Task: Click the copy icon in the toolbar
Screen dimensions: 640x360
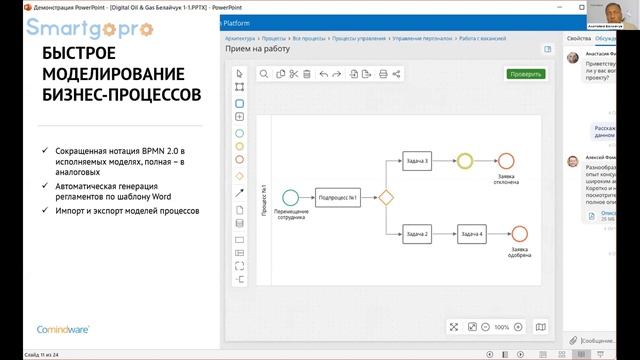Action: pos(280,74)
